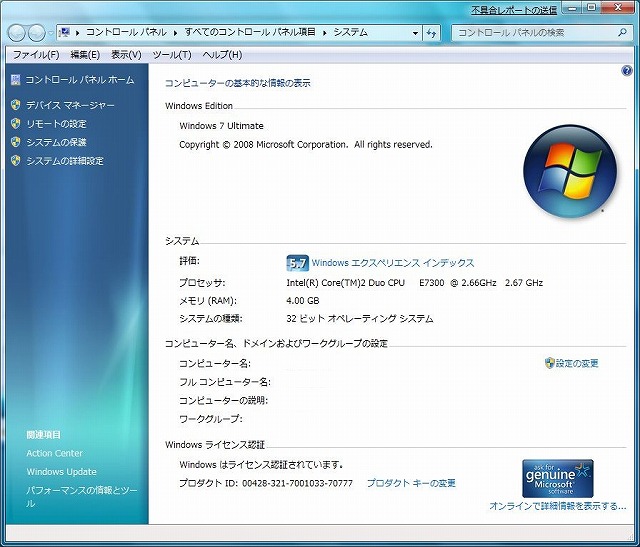This screenshot has width=640, height=547.
Task: Open システムの保護 link
Action: click(56, 142)
